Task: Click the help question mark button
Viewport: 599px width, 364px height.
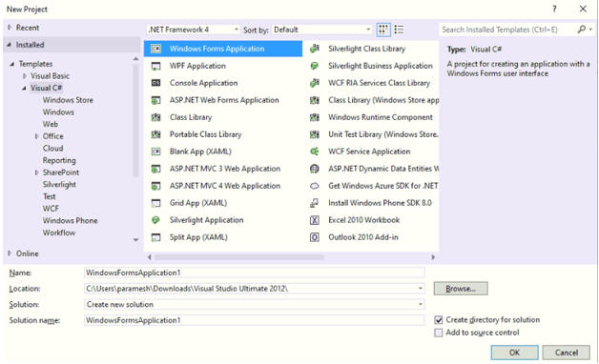Action: tap(554, 10)
